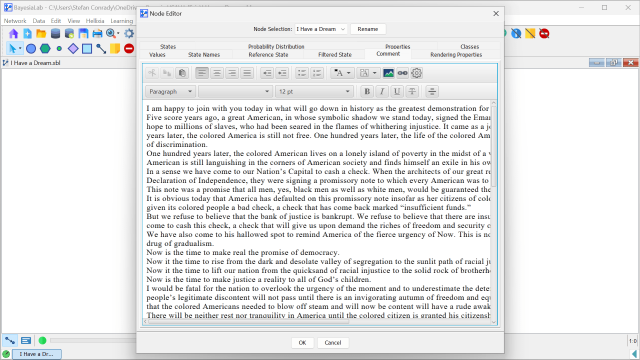This screenshot has width=640, height=360.
Task: Insert numbered list in comment
Action: point(317,73)
